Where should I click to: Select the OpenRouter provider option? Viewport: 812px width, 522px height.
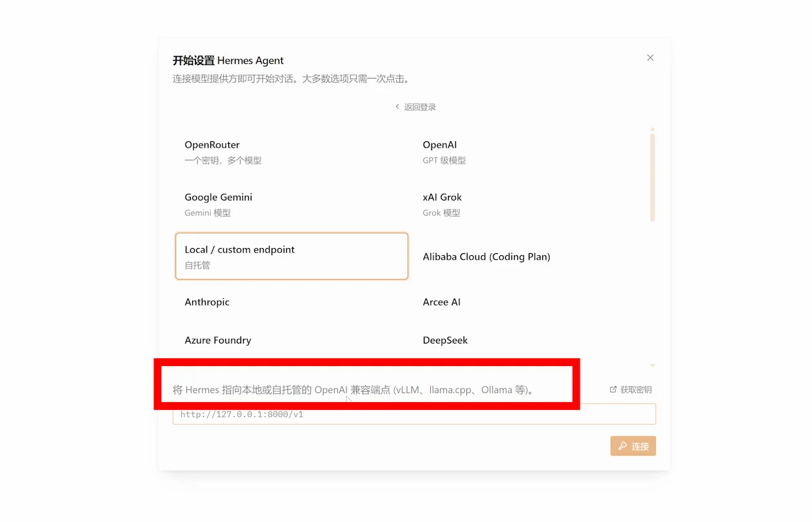(292, 151)
